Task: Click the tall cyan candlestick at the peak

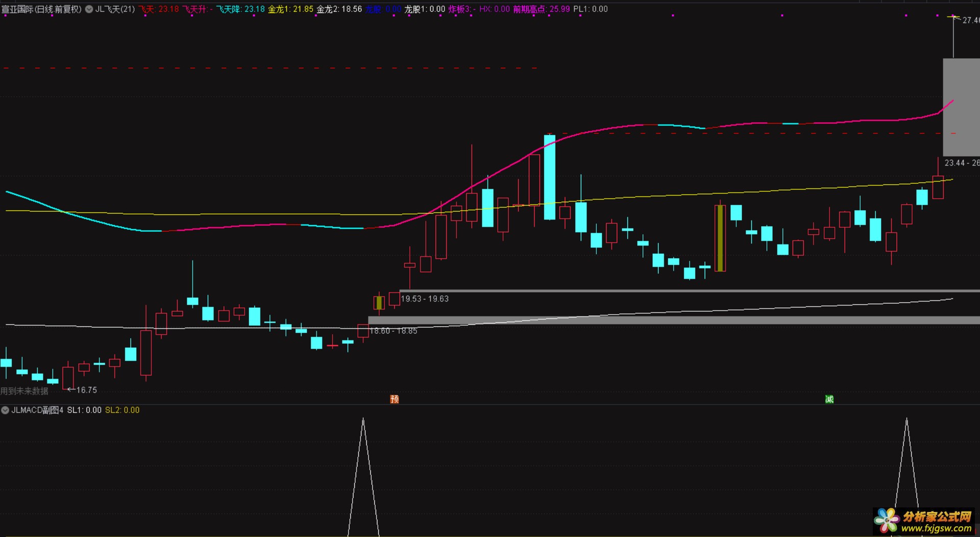Action: click(550, 177)
